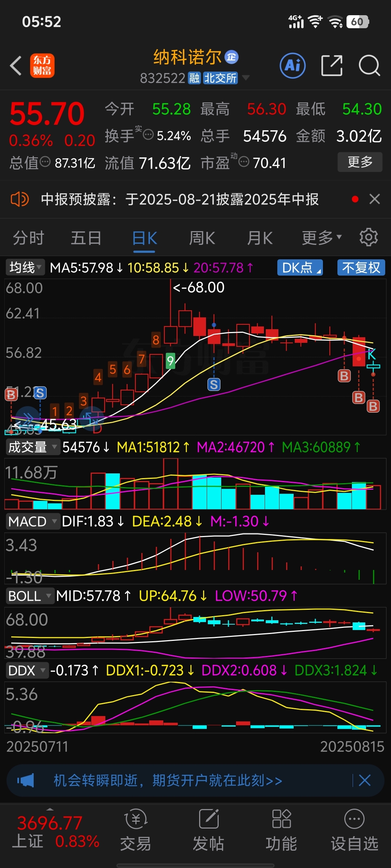Image resolution: width=391 pixels, height=868 pixels.
Task: Tap the 正 verified badge beside 纳科诺尔
Action: tap(231, 57)
